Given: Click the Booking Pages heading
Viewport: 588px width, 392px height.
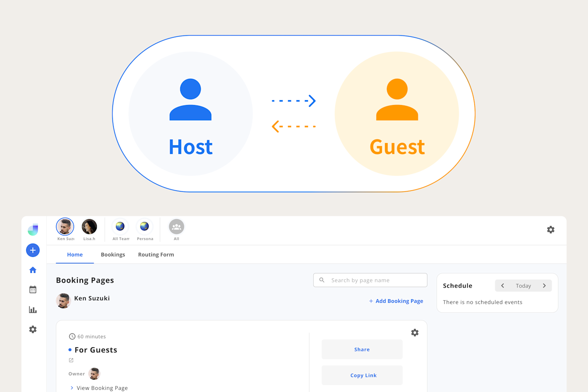Looking at the screenshot, I should click(x=85, y=280).
